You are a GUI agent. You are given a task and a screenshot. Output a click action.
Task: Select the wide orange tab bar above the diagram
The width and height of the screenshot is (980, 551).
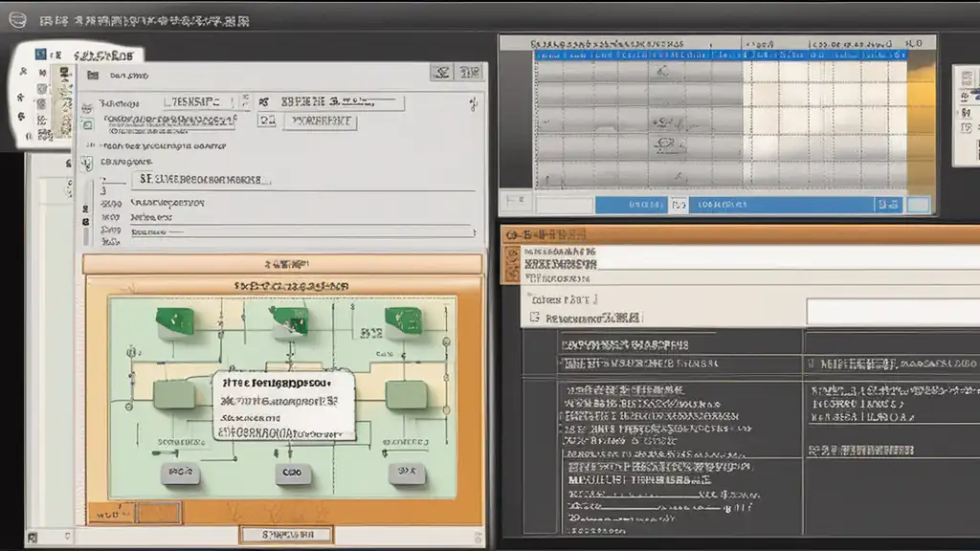point(282,264)
